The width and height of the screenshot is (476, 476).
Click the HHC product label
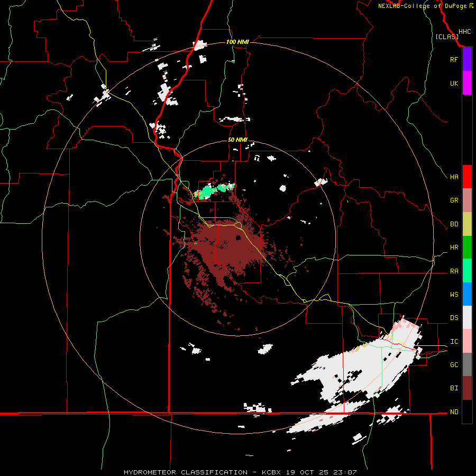464,32
